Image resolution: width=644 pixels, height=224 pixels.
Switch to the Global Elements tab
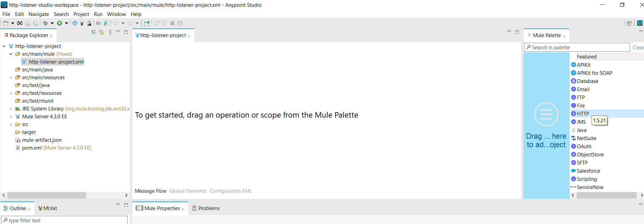point(188,191)
